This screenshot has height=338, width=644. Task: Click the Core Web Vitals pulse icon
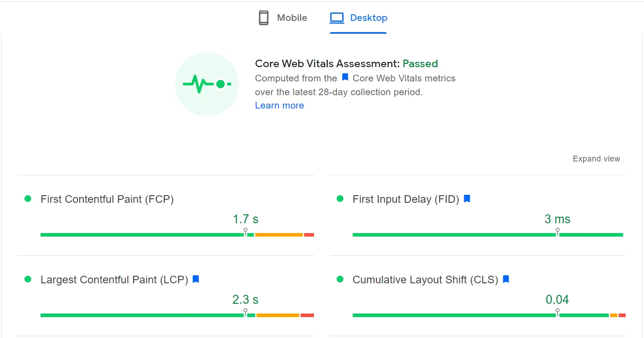(207, 84)
